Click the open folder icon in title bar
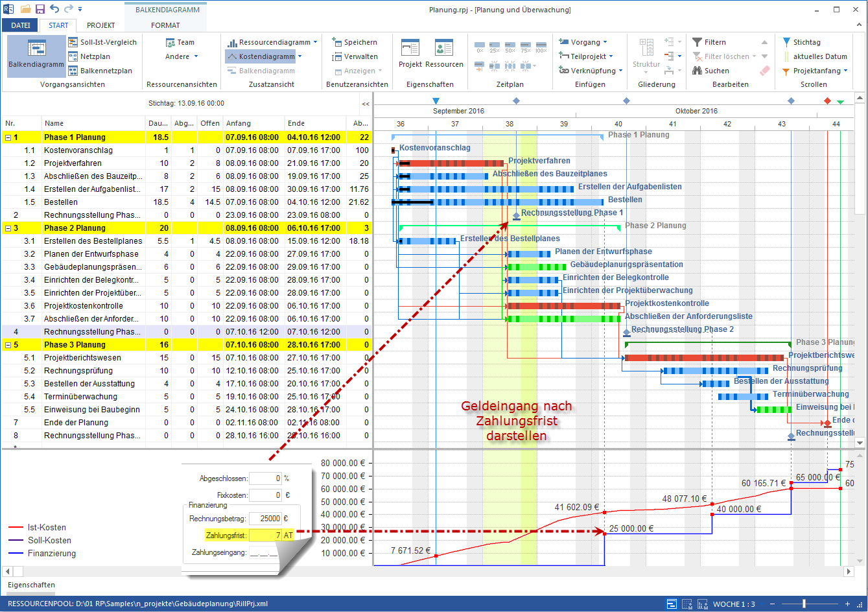Image resolution: width=868 pixels, height=612 pixels. point(25,9)
